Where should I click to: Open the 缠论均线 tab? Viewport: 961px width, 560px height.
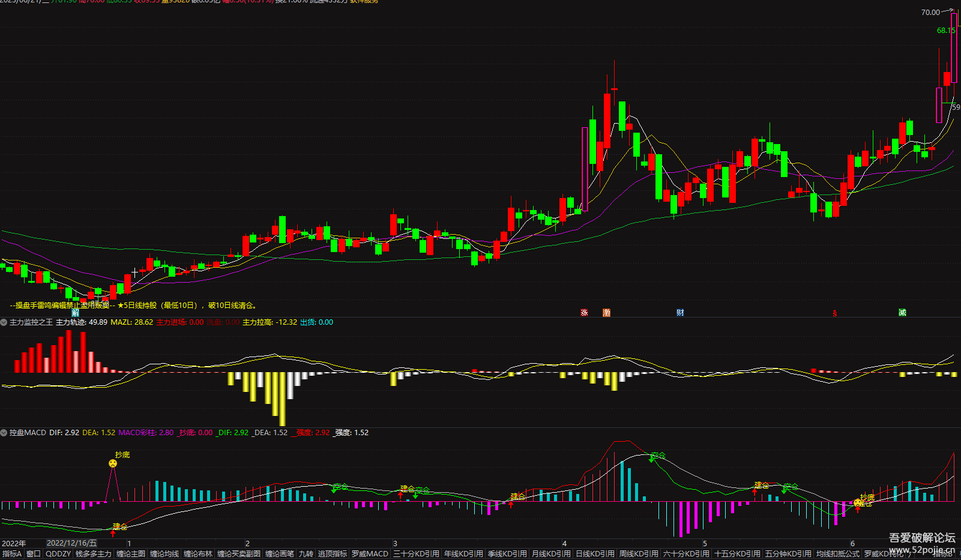tap(164, 554)
